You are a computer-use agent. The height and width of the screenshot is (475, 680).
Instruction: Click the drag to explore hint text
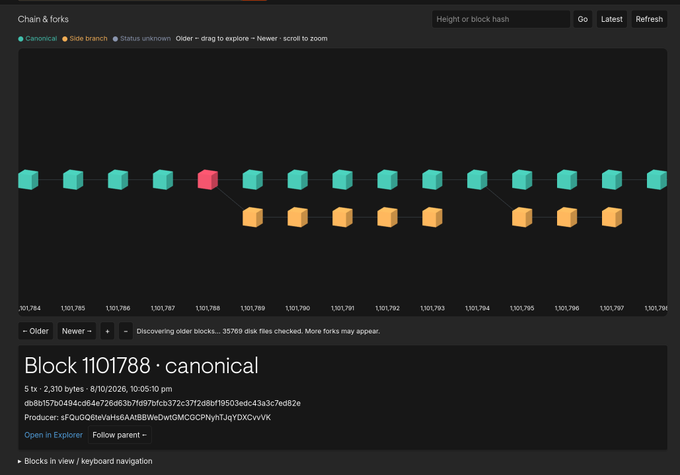(252, 39)
